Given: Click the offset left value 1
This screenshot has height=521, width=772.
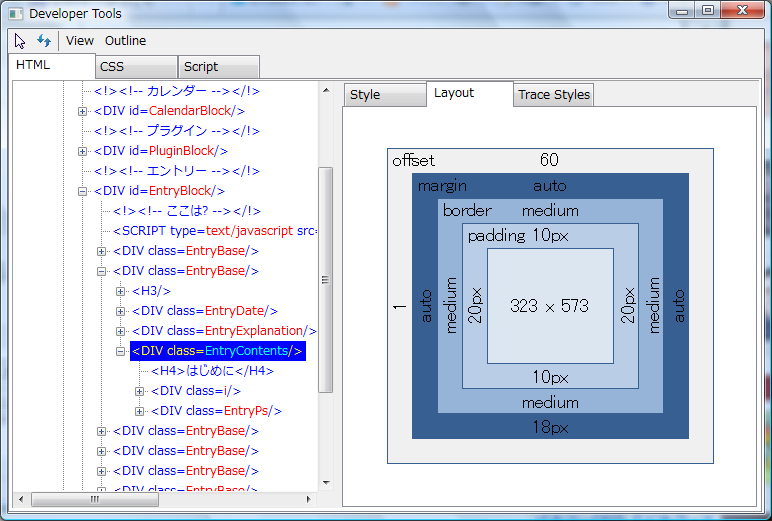Looking at the screenshot, I should point(399,306).
